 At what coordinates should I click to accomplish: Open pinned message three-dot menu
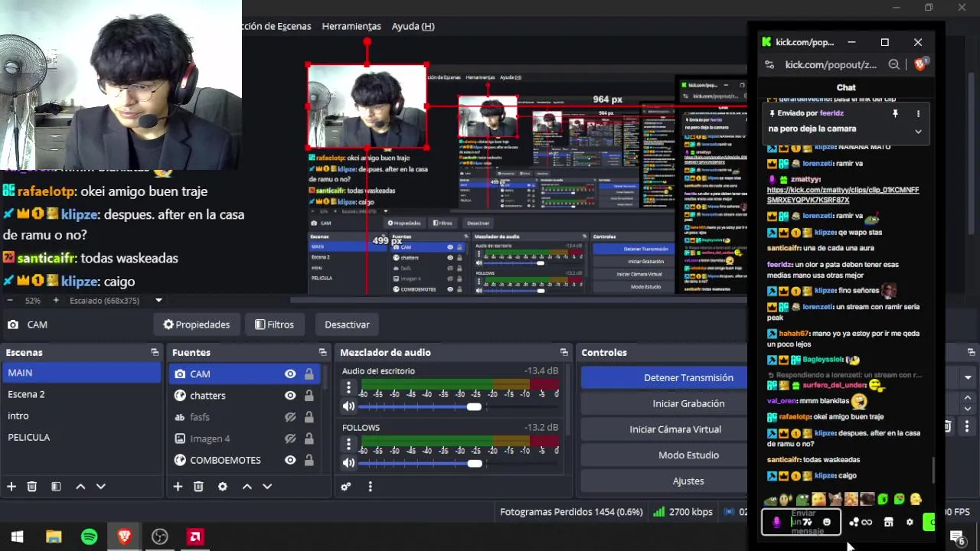[918, 113]
